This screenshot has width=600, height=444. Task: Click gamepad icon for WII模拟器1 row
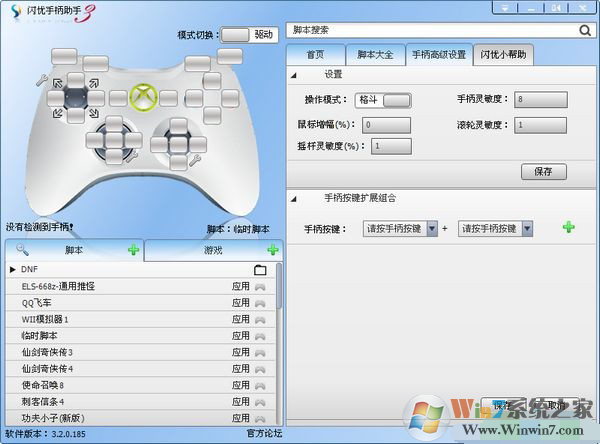coord(260,320)
